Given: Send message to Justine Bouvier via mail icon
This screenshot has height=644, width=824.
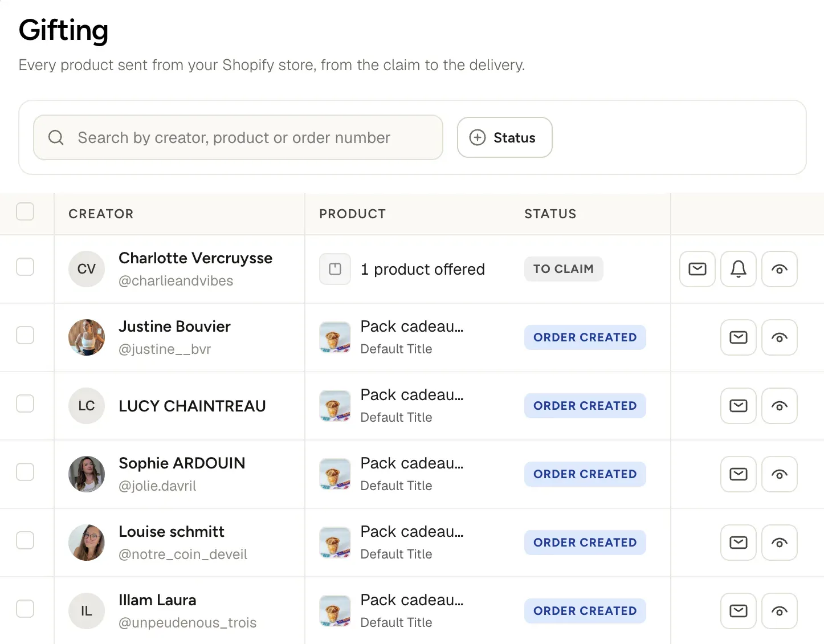Looking at the screenshot, I should pos(739,337).
